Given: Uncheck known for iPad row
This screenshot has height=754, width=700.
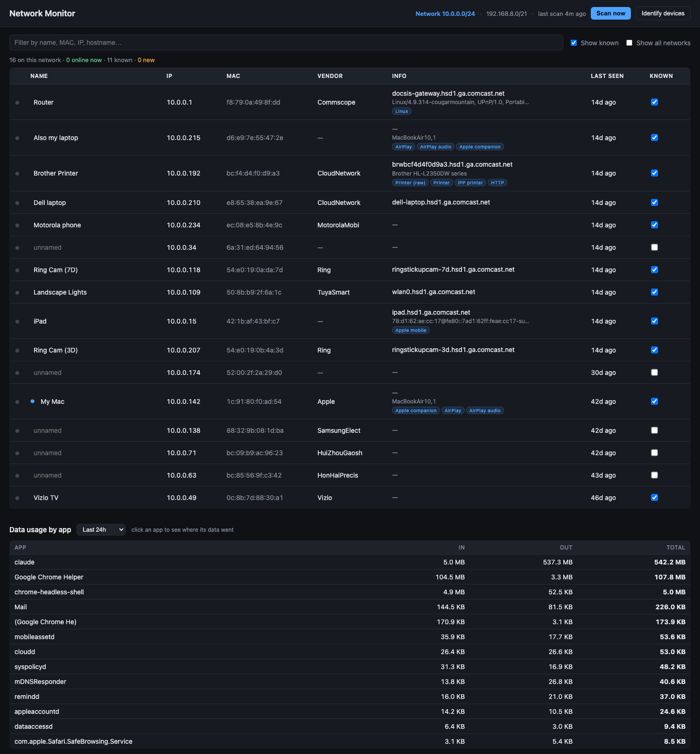Looking at the screenshot, I should (654, 321).
